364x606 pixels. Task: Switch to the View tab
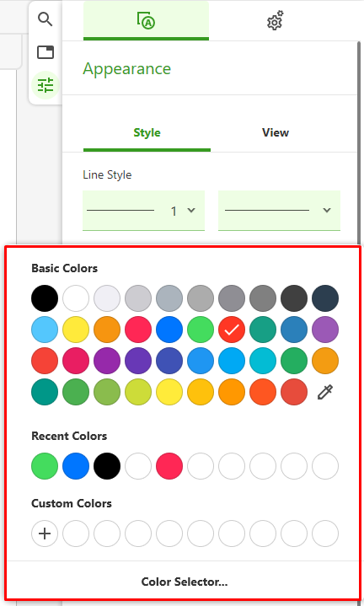coord(276,132)
